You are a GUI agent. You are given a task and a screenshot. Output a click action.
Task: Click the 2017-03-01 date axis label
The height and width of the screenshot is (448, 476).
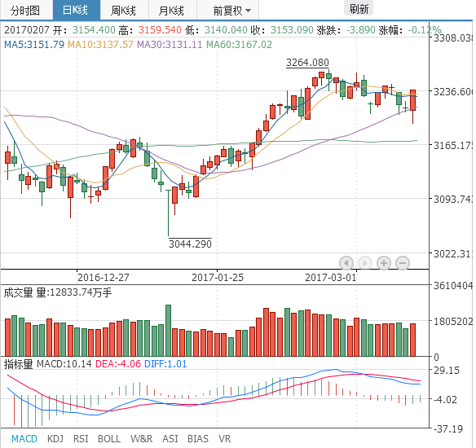point(331,278)
